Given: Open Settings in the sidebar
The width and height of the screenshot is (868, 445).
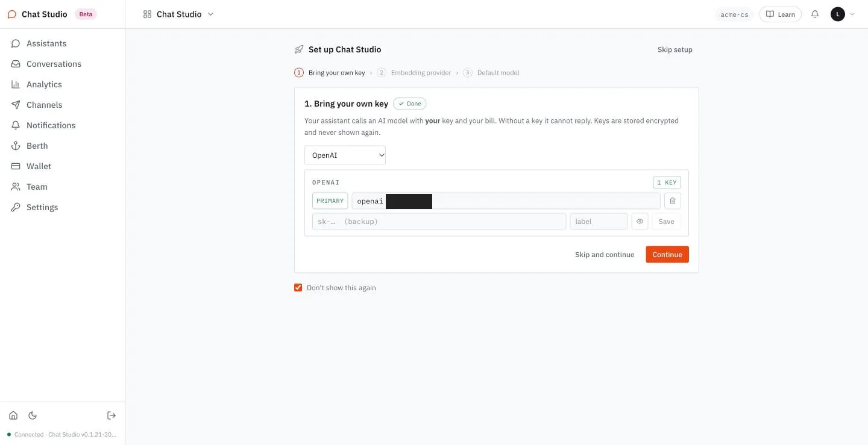Looking at the screenshot, I should [63, 207].
